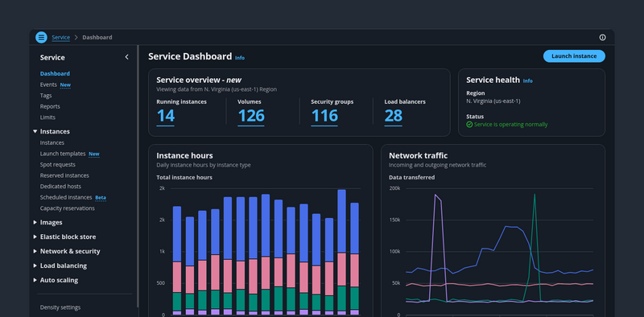
Task: Open the Tags navigation item
Action: pyautogui.click(x=46, y=95)
